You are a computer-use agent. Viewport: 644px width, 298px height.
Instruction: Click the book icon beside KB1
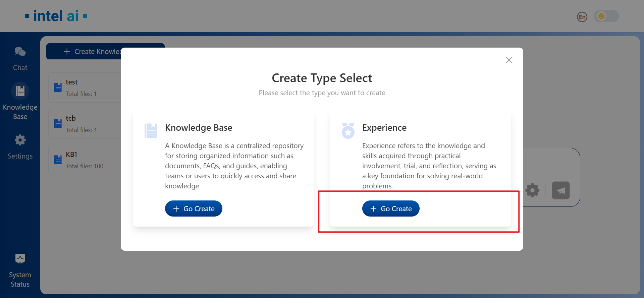(x=58, y=160)
